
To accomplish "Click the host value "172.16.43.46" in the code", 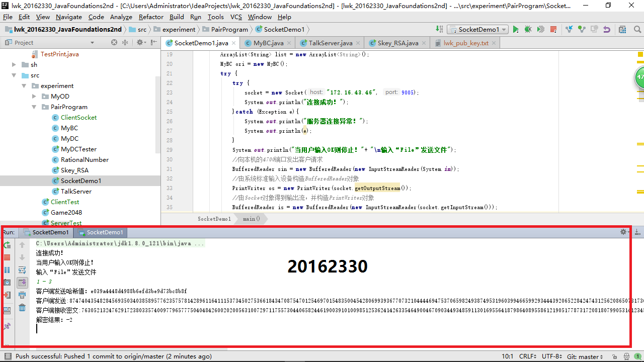I will point(351,93).
